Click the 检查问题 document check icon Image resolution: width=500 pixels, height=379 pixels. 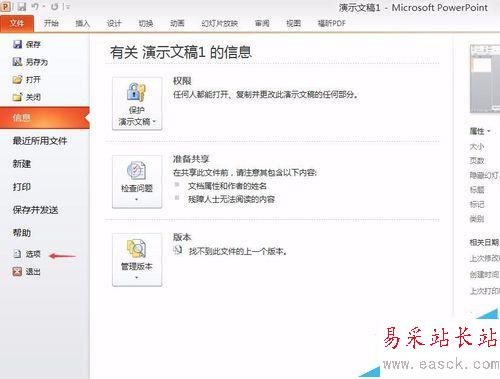pyautogui.click(x=136, y=170)
